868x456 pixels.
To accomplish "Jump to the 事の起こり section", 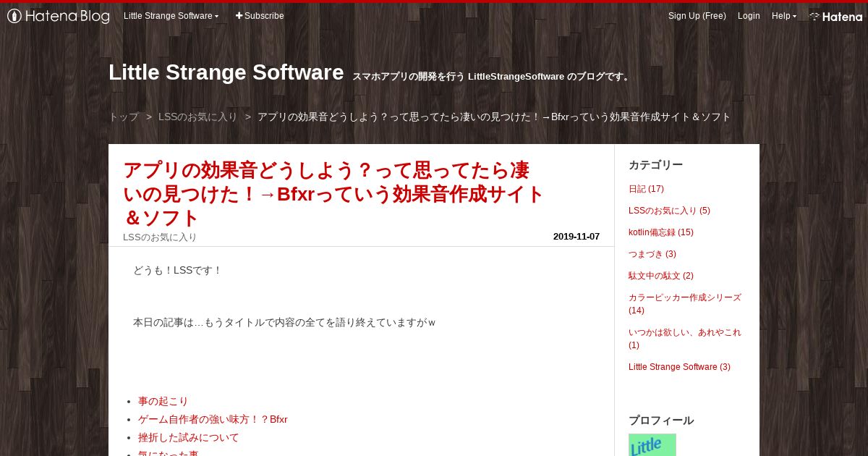I will [x=163, y=401].
